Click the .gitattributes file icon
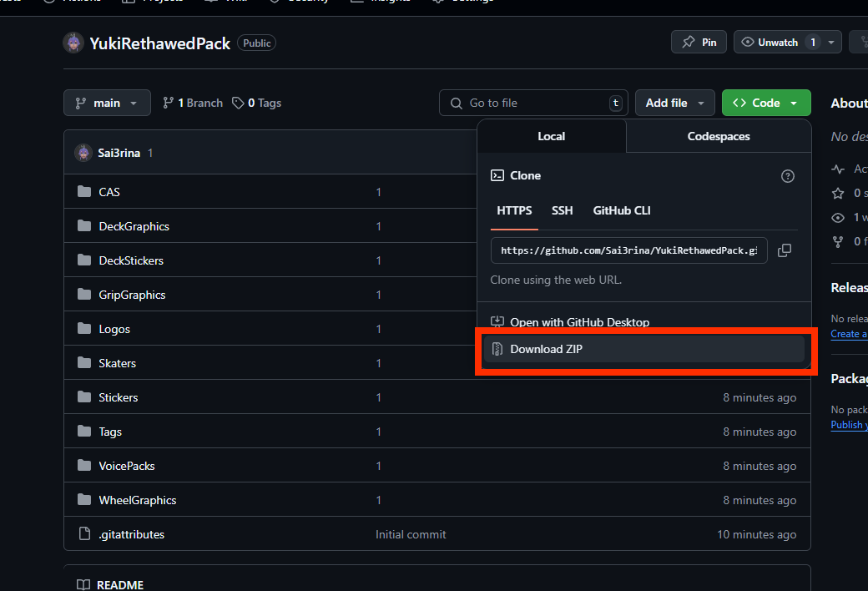This screenshot has height=591, width=868. tap(83, 534)
